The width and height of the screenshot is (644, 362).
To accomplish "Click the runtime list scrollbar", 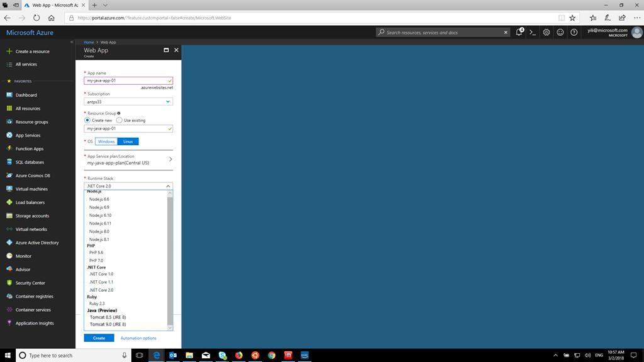I will 170,260.
